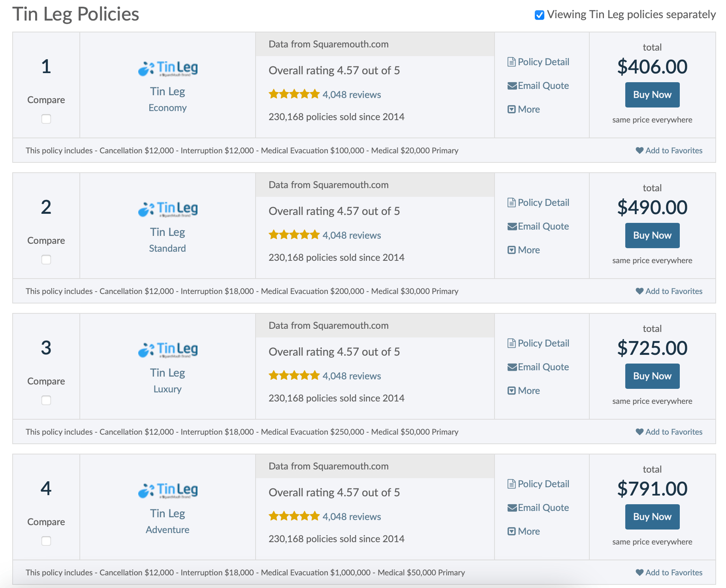Click the heart icon on Economy policy

tap(639, 151)
